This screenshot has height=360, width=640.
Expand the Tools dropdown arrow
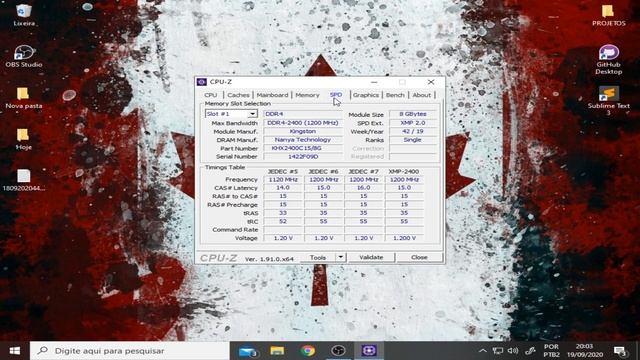point(340,257)
